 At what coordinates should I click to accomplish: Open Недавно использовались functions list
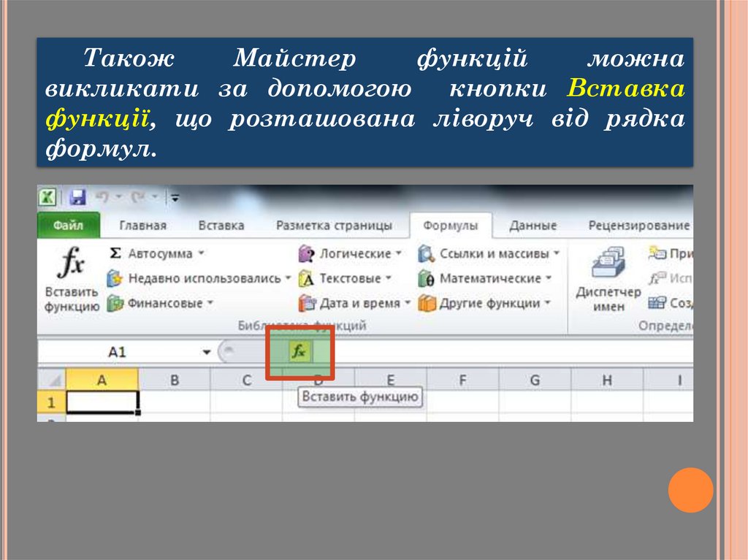[199, 278]
